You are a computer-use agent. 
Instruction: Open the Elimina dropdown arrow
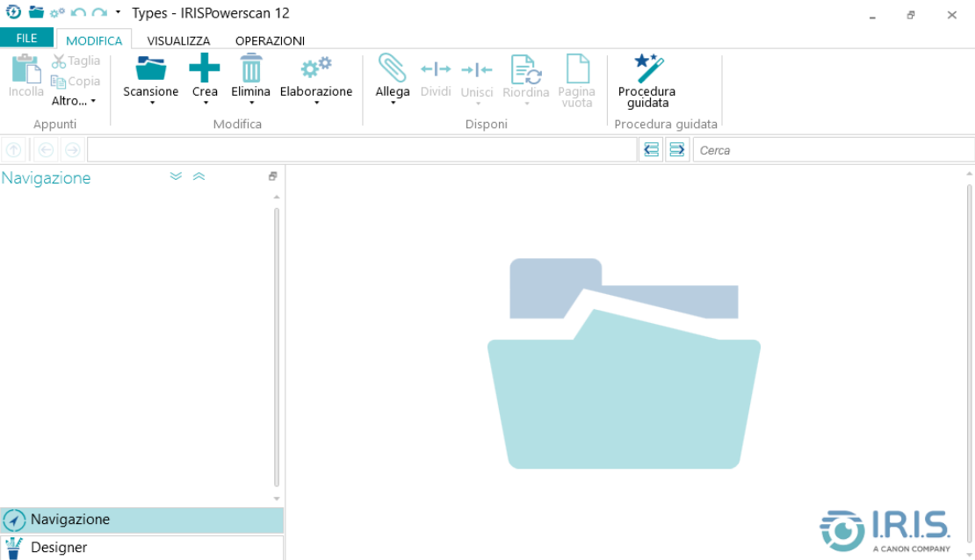(252, 104)
